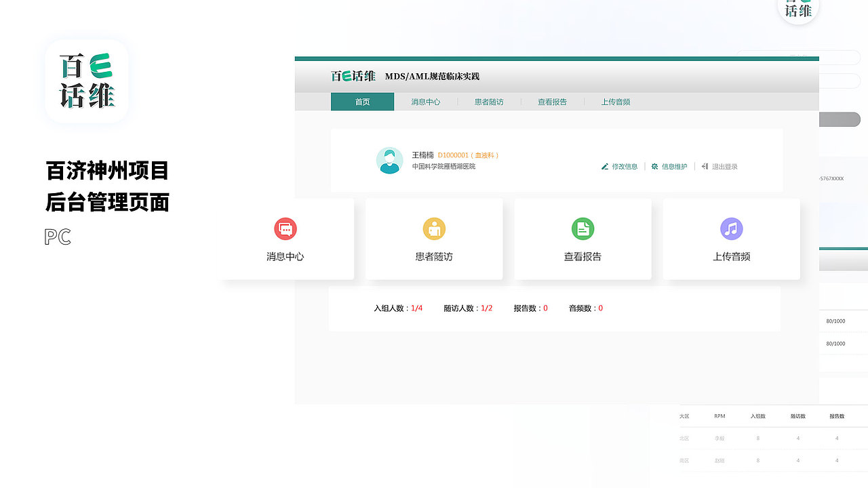Click the 消息中心 card label

click(x=285, y=257)
